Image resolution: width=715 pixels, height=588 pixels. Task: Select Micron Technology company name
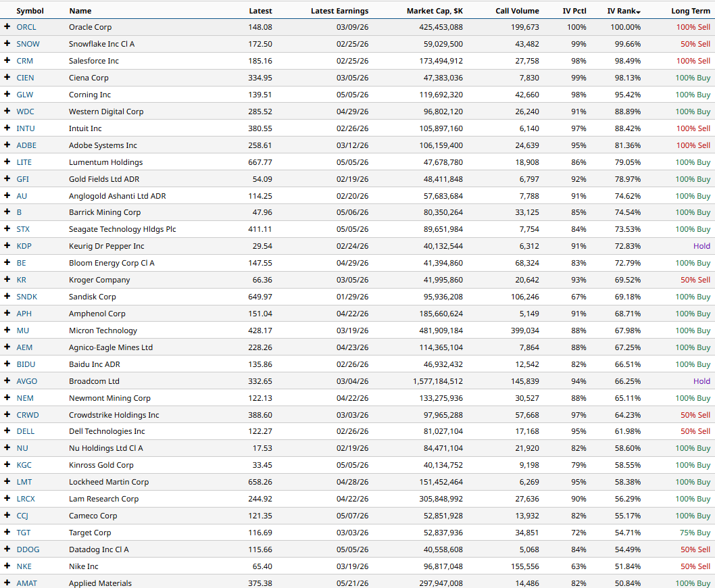coord(103,330)
